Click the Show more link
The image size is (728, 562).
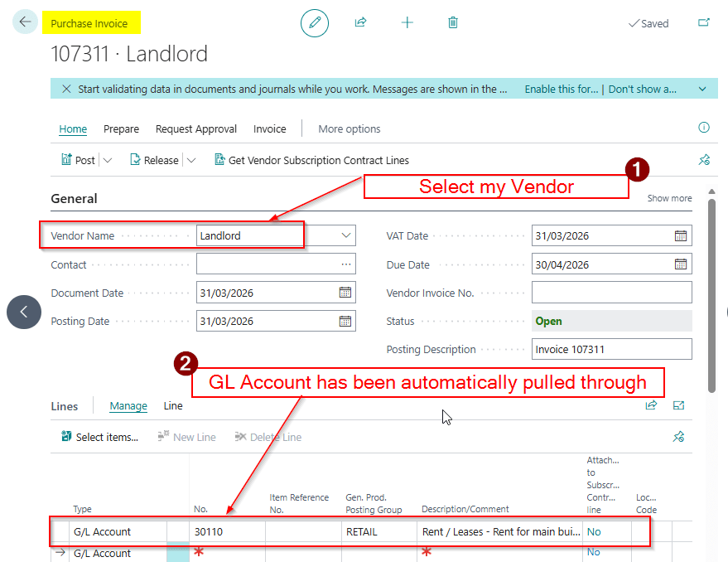[669, 198]
